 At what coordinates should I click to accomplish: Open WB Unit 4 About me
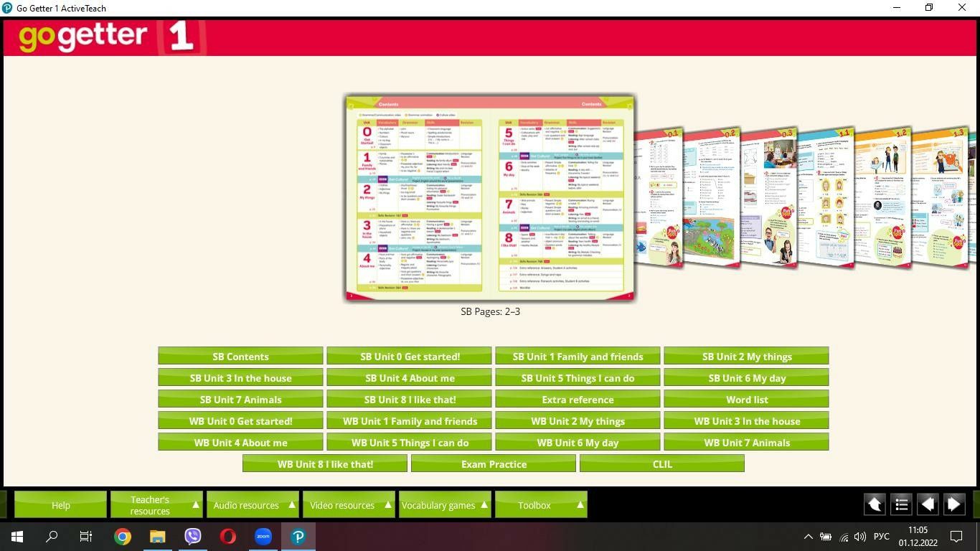point(240,442)
